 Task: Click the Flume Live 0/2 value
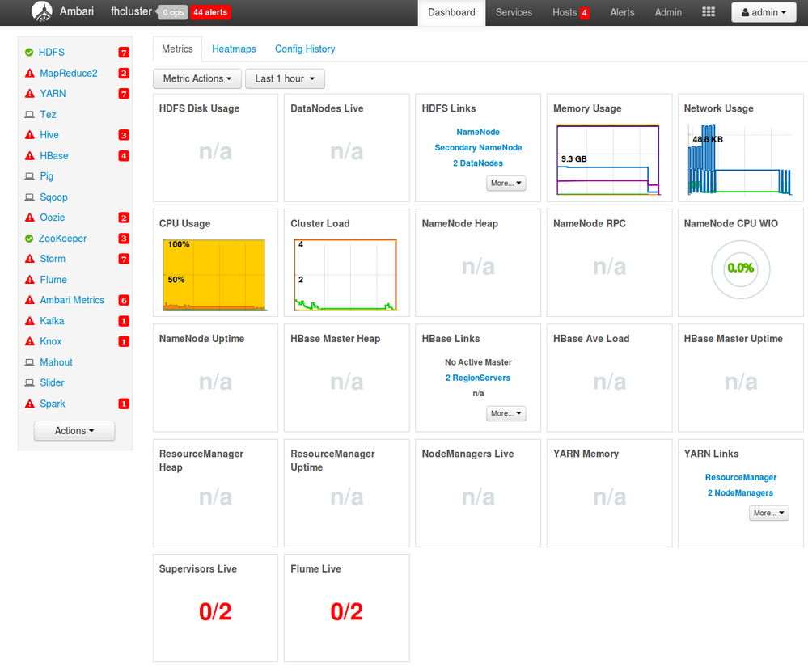(x=347, y=611)
